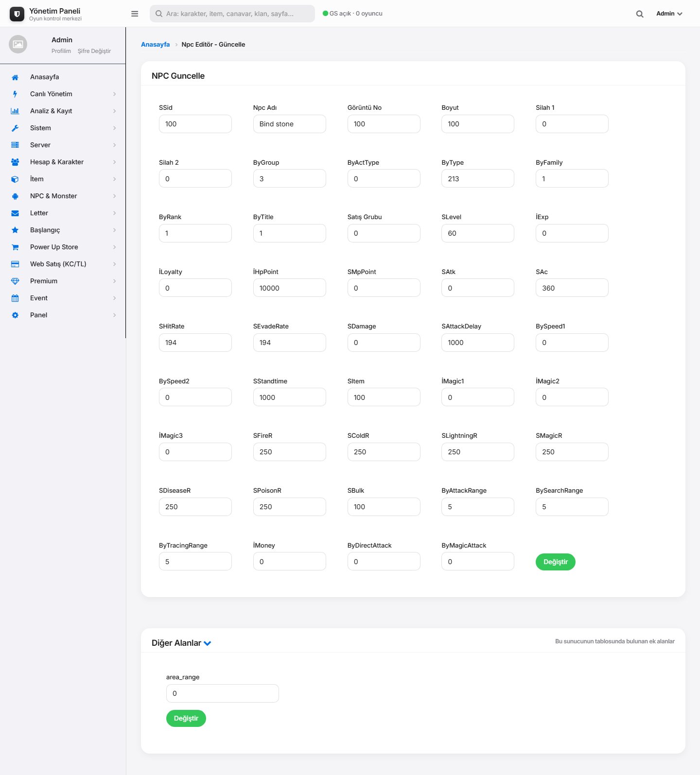
Task: Click the Şifre Değiştir link
Action: (94, 51)
